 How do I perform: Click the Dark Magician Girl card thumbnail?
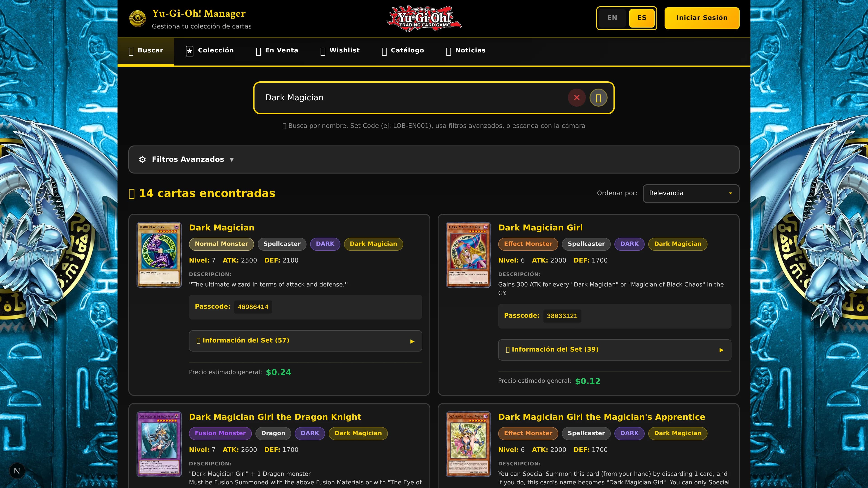pos(468,255)
